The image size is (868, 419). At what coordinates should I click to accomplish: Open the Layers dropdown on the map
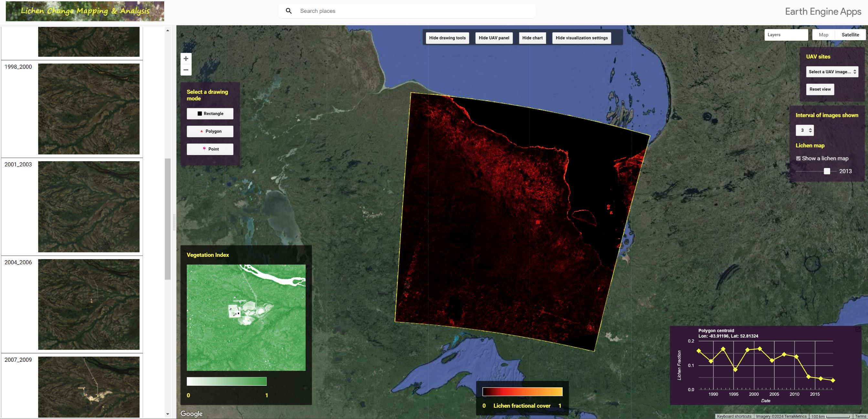tap(786, 35)
